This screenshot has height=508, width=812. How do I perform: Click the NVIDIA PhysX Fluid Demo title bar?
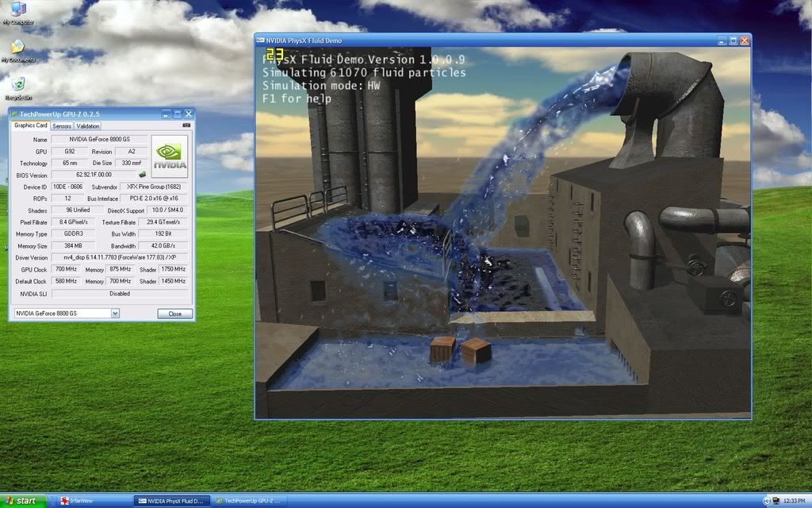tap(502, 40)
